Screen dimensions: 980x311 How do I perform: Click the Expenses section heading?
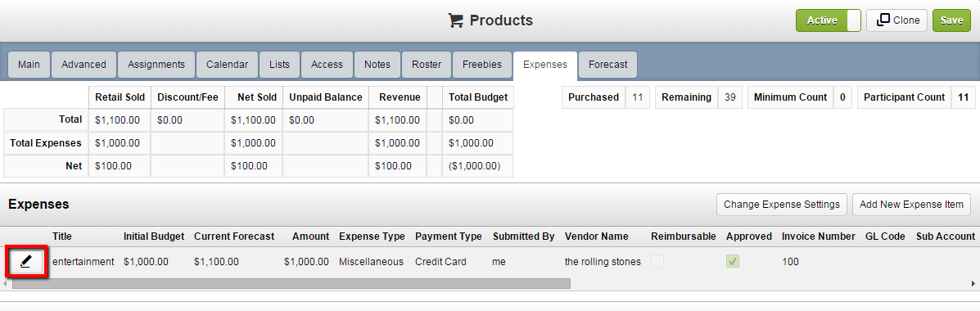tap(38, 205)
